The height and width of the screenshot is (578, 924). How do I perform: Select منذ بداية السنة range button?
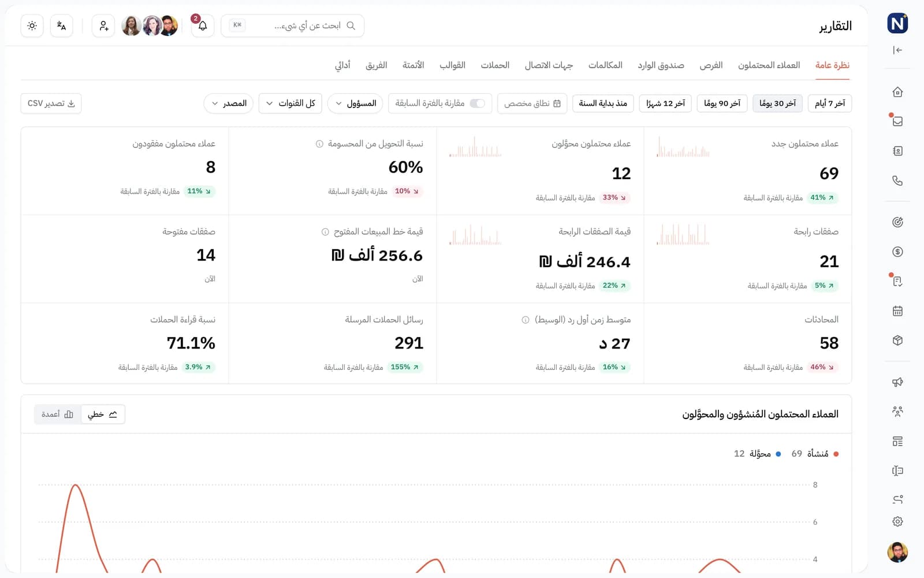(x=603, y=103)
